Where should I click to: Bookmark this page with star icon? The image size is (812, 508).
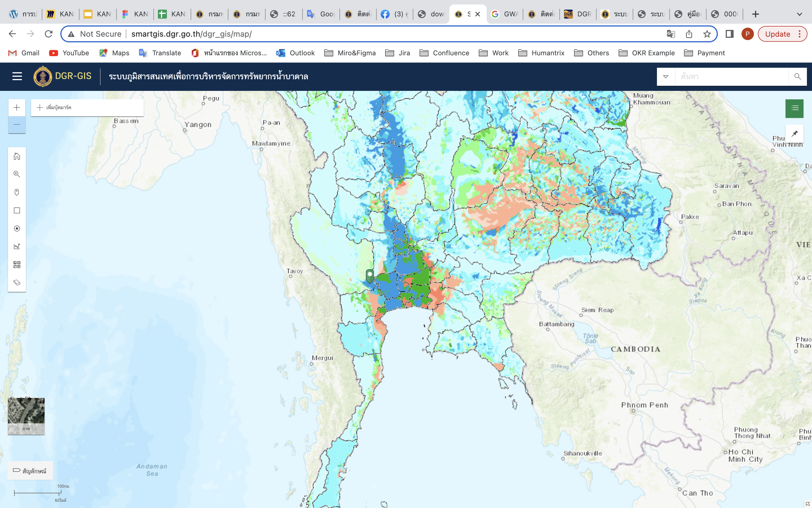(x=707, y=34)
